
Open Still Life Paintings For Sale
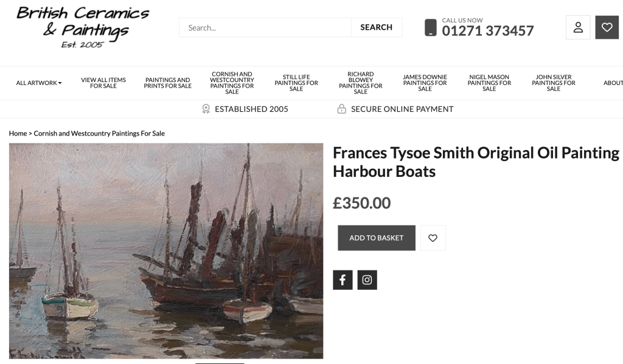coord(296,83)
